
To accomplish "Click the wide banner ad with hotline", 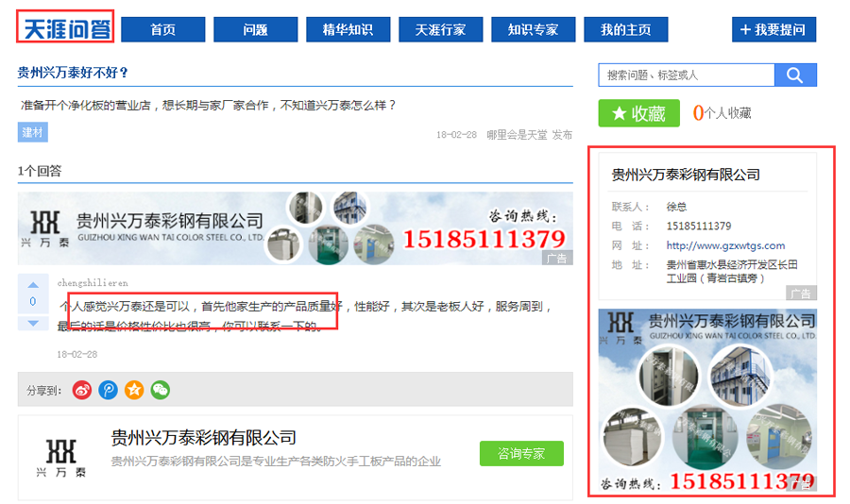I will click(296, 228).
